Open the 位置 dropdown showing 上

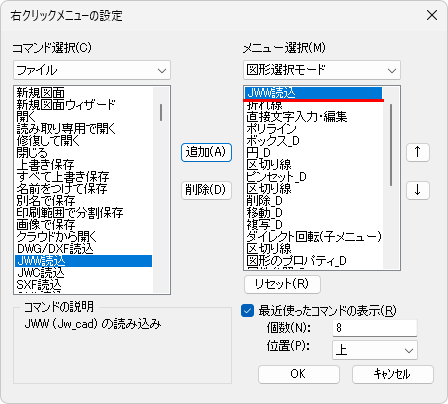pos(375,350)
